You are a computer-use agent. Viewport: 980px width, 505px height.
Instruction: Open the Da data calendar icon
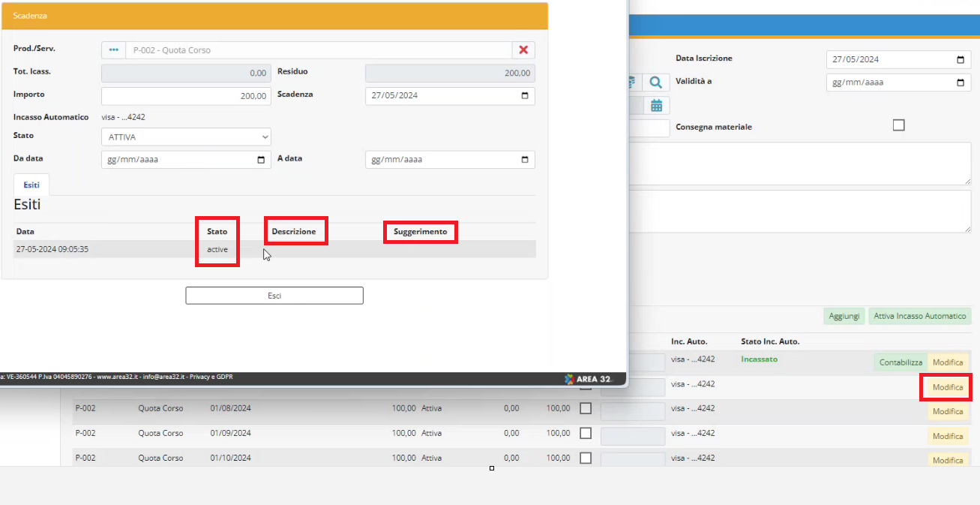pos(261,159)
